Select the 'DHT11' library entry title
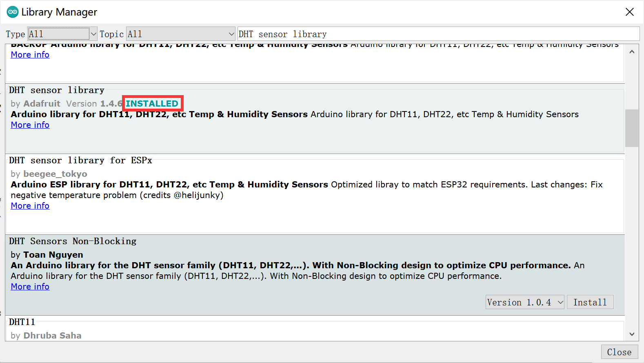Image resolution: width=644 pixels, height=363 pixels. [22, 322]
